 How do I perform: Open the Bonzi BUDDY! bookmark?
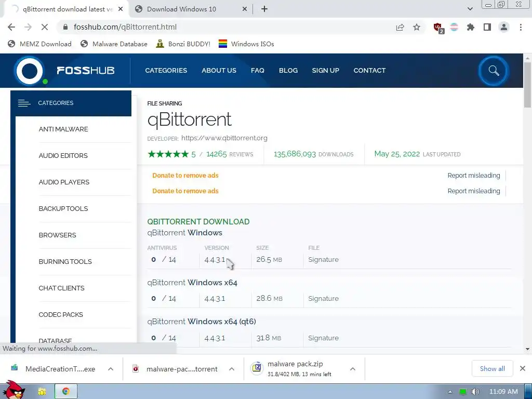point(183,44)
